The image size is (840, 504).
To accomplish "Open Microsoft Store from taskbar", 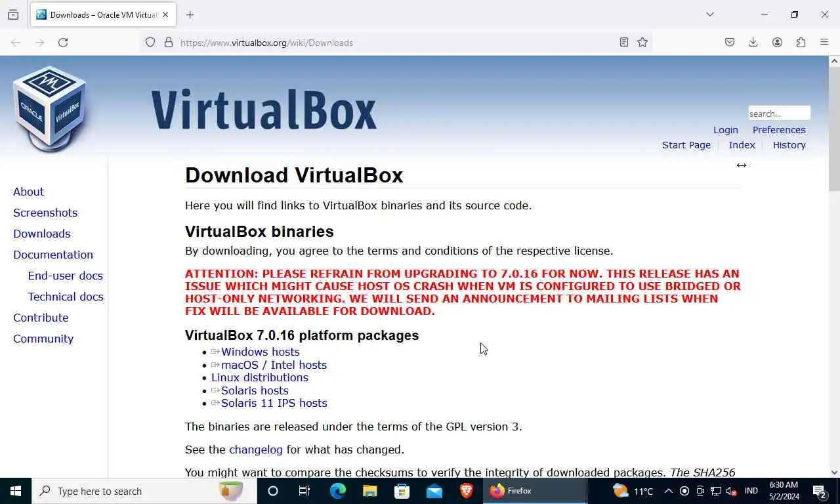I will [x=402, y=491].
